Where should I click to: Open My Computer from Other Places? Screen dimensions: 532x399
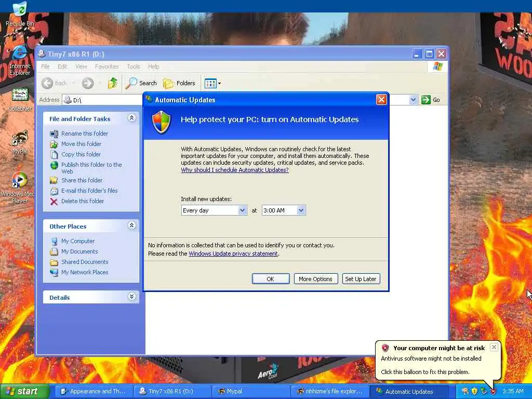[78, 241]
